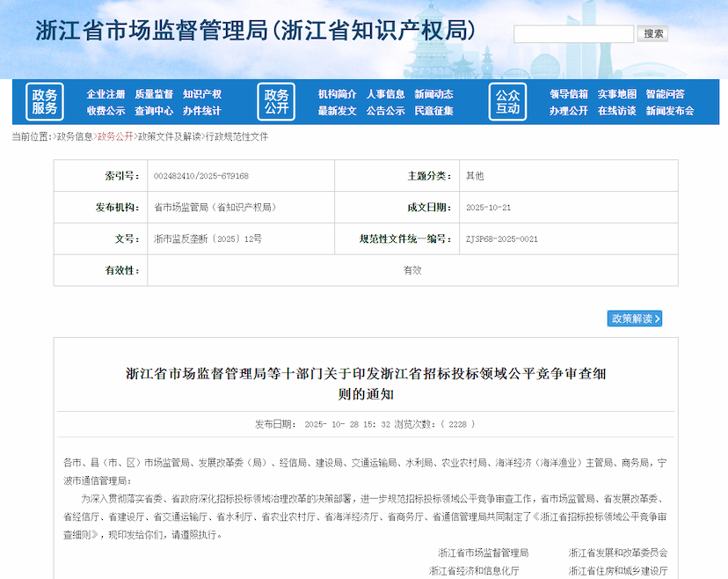The width and height of the screenshot is (728, 579).
Task: Click the 政务公开 blue section icon
Action: click(x=277, y=102)
